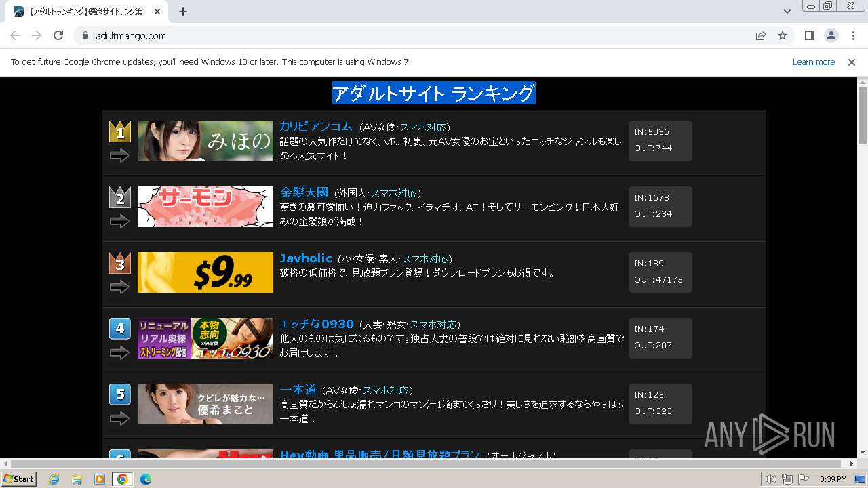The height and width of the screenshot is (488, 868).
Task: Click the arrow icon under rank 5
Action: [x=119, y=418]
